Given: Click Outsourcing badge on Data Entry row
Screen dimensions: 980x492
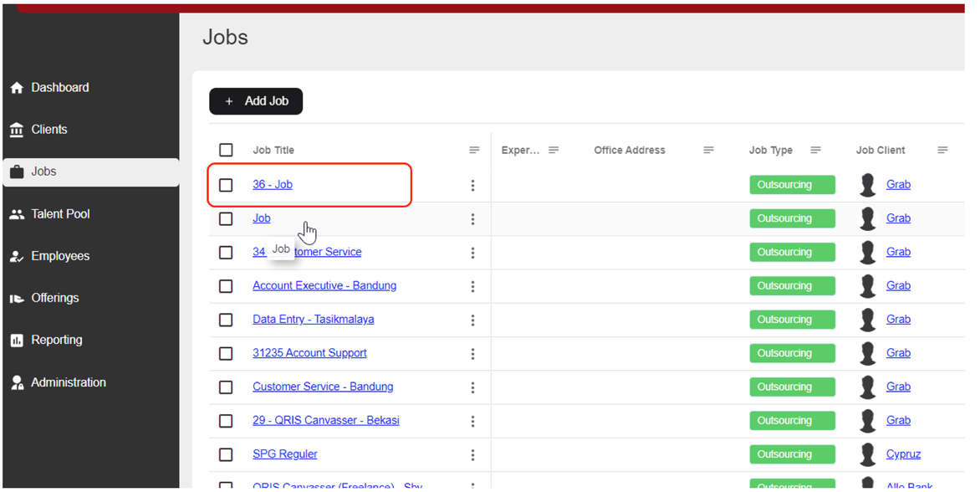Looking at the screenshot, I should click(x=792, y=320).
